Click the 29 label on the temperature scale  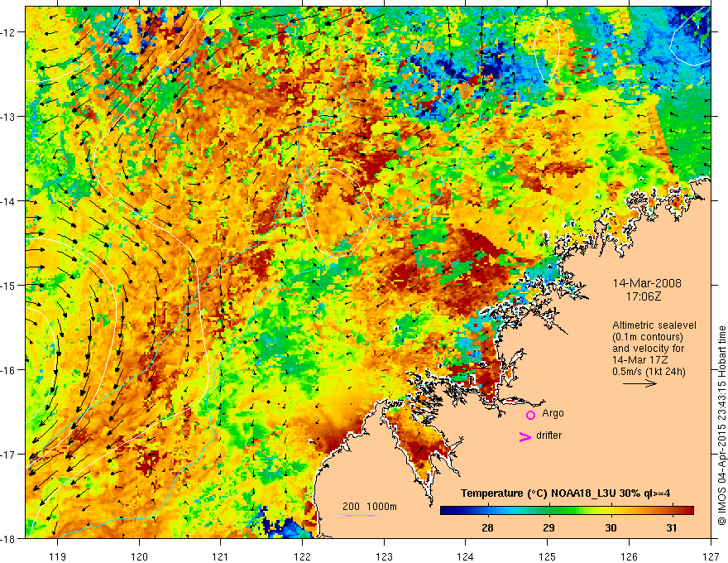pyautogui.click(x=548, y=527)
